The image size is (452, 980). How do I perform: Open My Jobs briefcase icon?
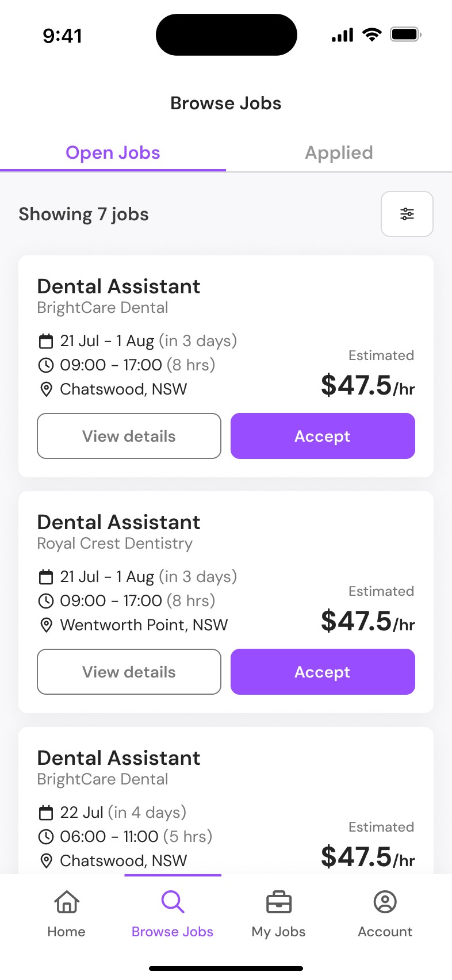[x=279, y=902]
